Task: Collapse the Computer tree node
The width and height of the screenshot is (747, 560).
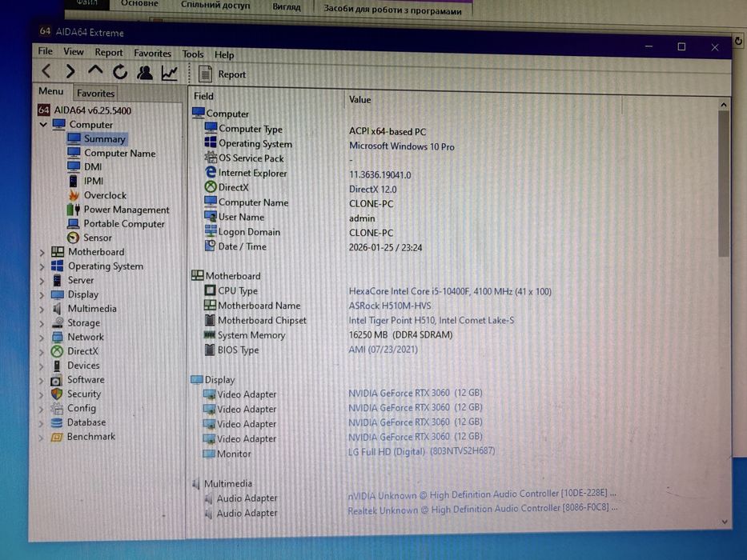Action: click(x=43, y=124)
